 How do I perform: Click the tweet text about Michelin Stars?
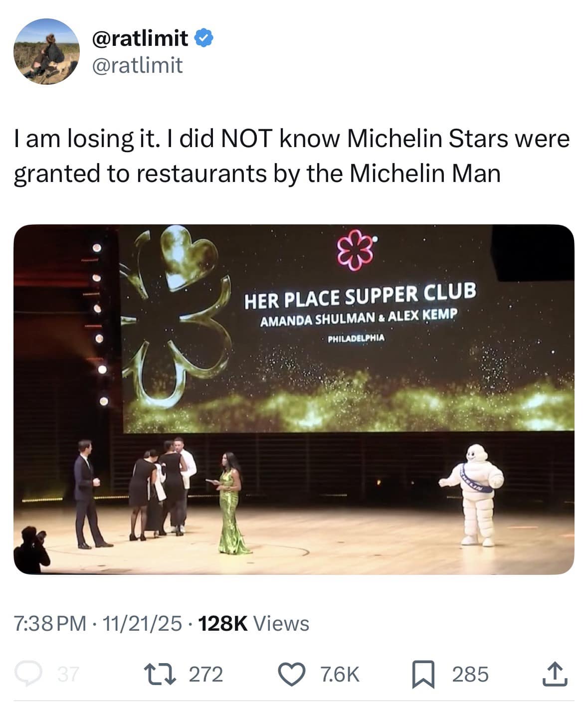tap(291, 156)
